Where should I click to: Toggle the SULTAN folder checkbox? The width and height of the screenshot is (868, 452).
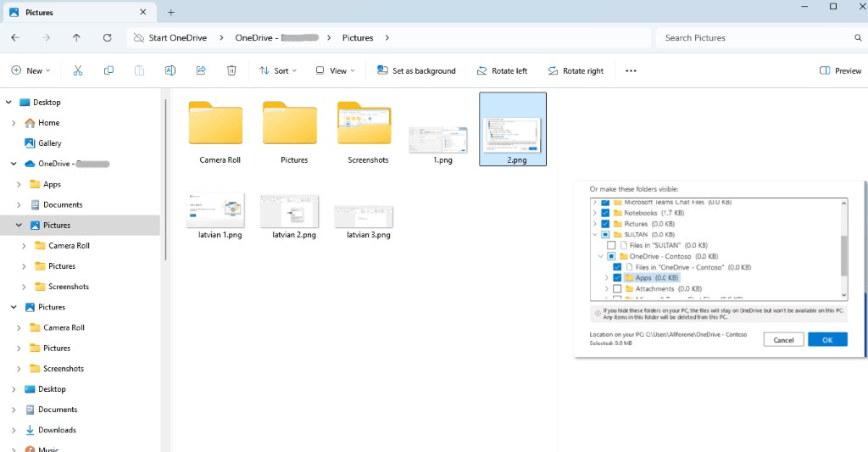[x=605, y=234]
